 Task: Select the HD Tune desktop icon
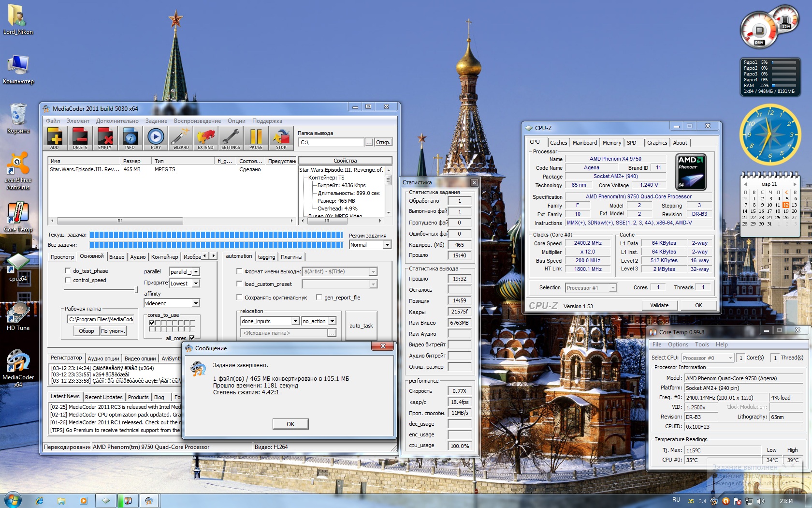[18, 316]
